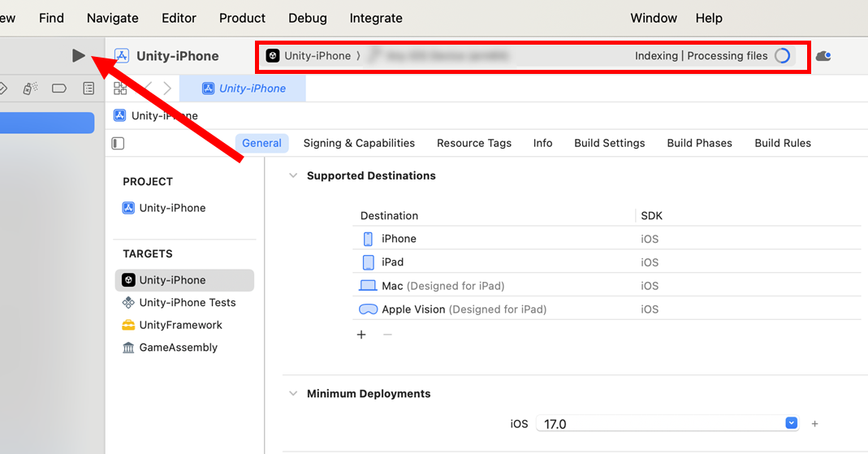The image size is (868, 454).
Task: Open the Build Phases tab
Action: coord(699,143)
